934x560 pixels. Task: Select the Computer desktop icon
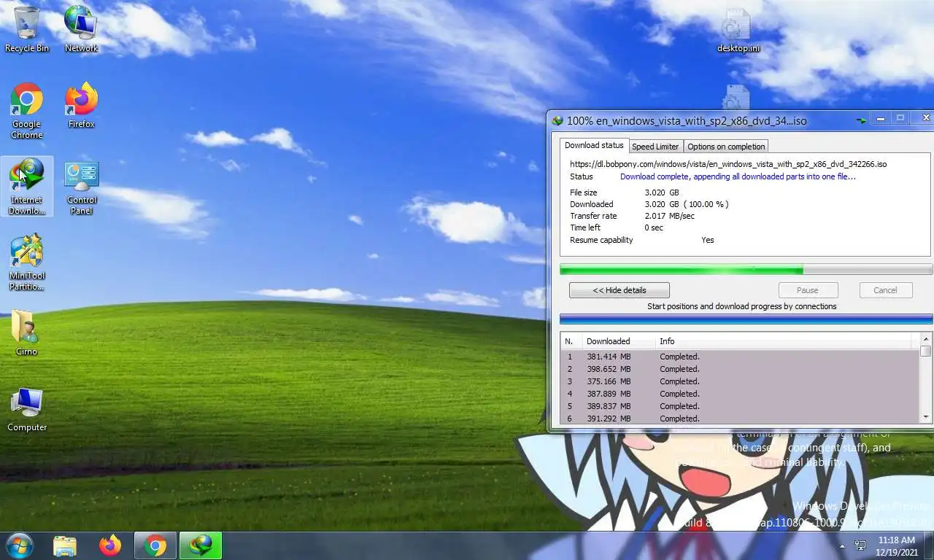(27, 410)
